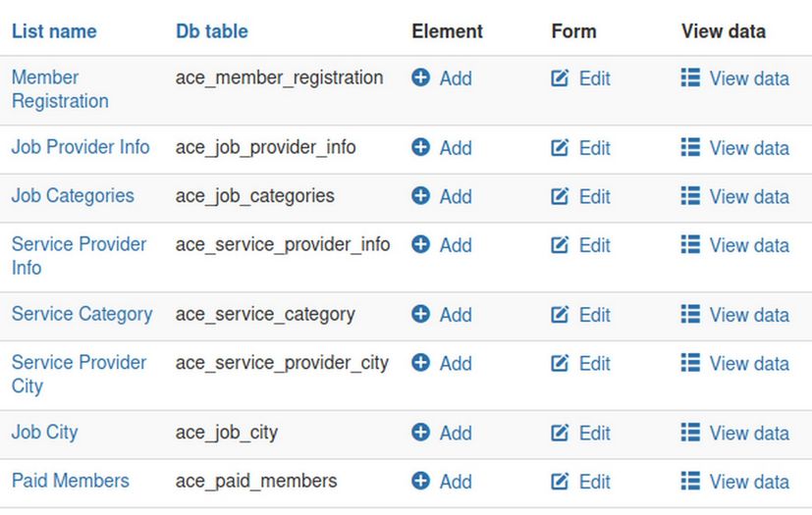Click the list icon in Paid Members row
The height and width of the screenshot is (515, 812).
pos(690,481)
